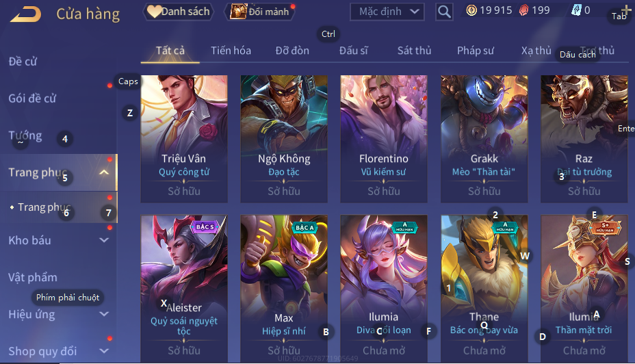This screenshot has height=364, width=635.
Task: Click the blue voucher ticket icon
Action: [576, 10]
